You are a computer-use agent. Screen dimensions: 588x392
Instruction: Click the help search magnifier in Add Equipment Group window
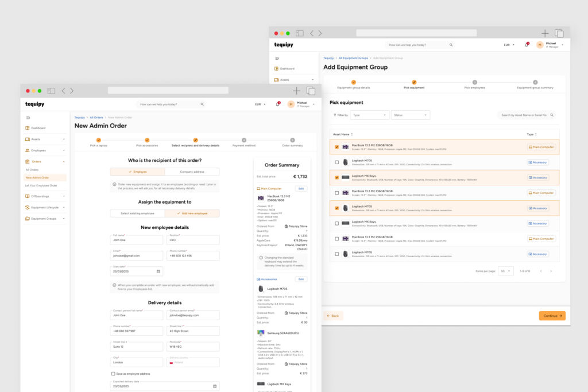451,45
